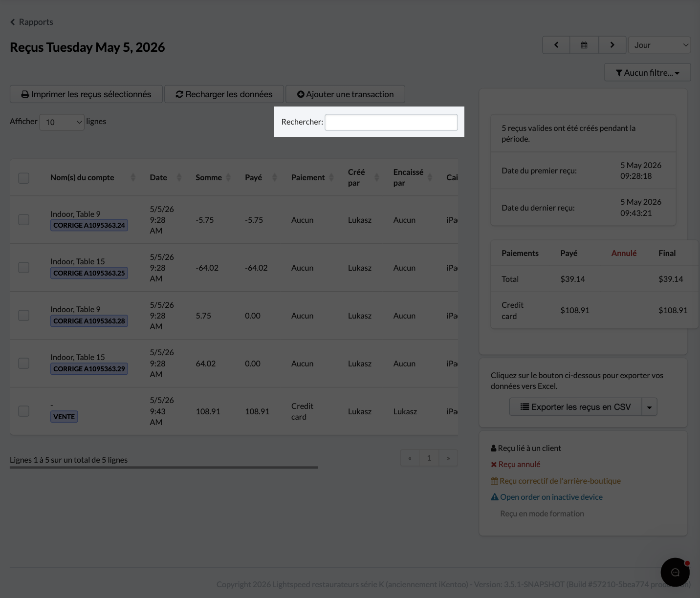Image resolution: width=700 pixels, height=598 pixels.
Task: Open the calendar date picker
Action: pyautogui.click(x=584, y=45)
